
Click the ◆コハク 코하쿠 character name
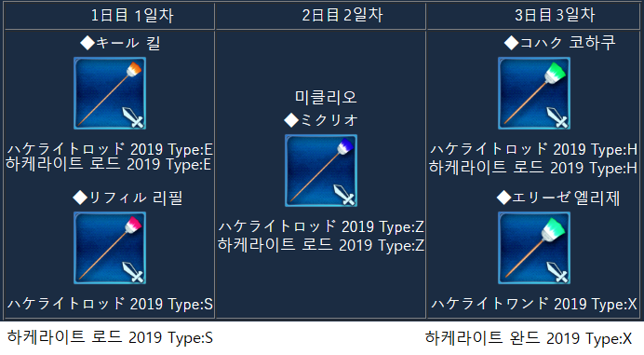(x=560, y=42)
